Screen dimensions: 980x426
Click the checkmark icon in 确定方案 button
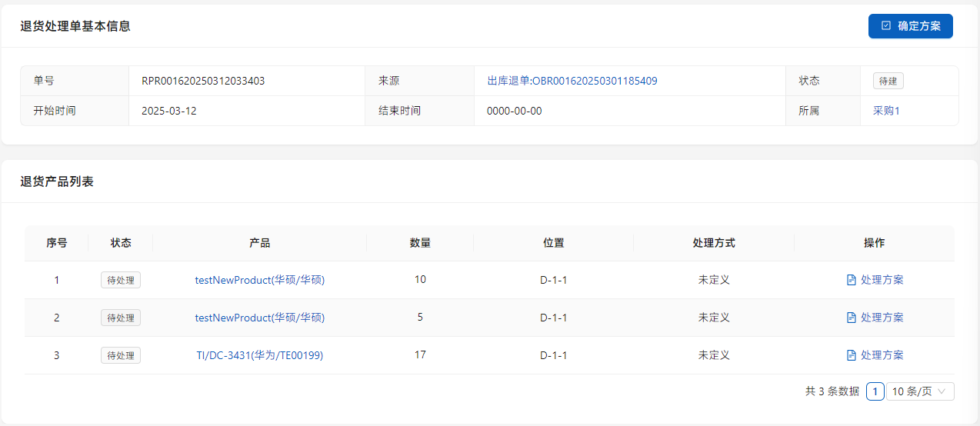coord(886,26)
